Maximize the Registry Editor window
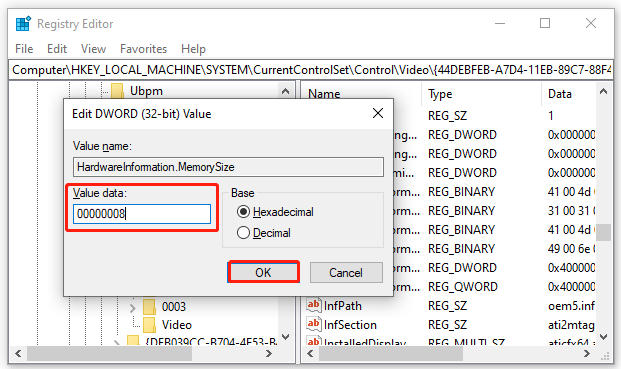This screenshot has height=369, width=621. [x=545, y=23]
